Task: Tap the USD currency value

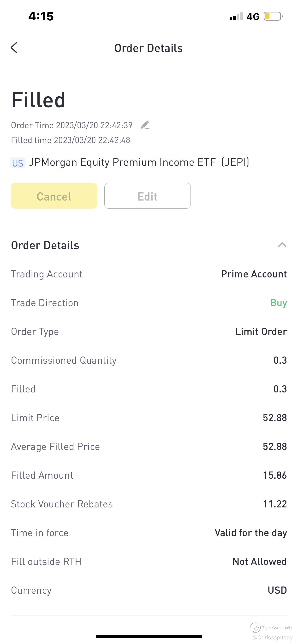Action: (x=277, y=591)
